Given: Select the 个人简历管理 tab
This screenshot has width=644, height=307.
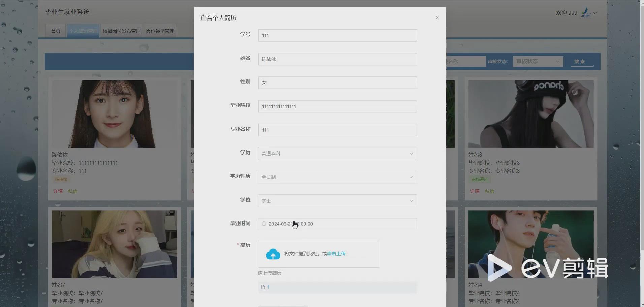Looking at the screenshot, I should coord(83,31).
